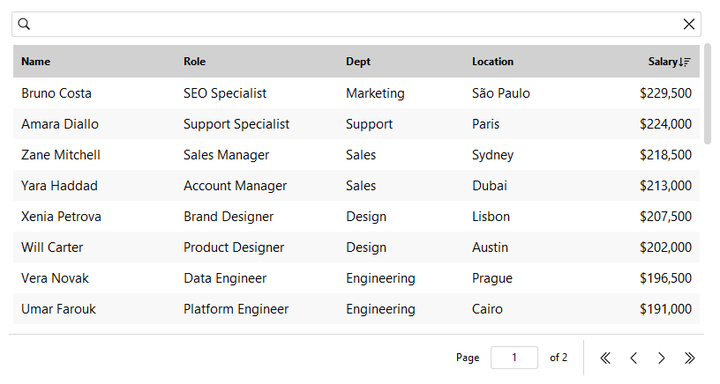Click the Support department cell
The height and width of the screenshot is (384, 720).
click(369, 124)
